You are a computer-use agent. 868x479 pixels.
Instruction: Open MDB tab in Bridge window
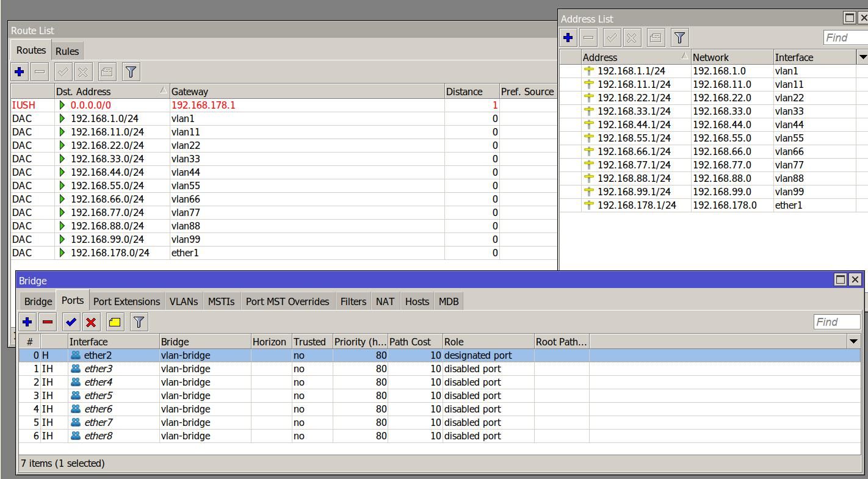(449, 301)
